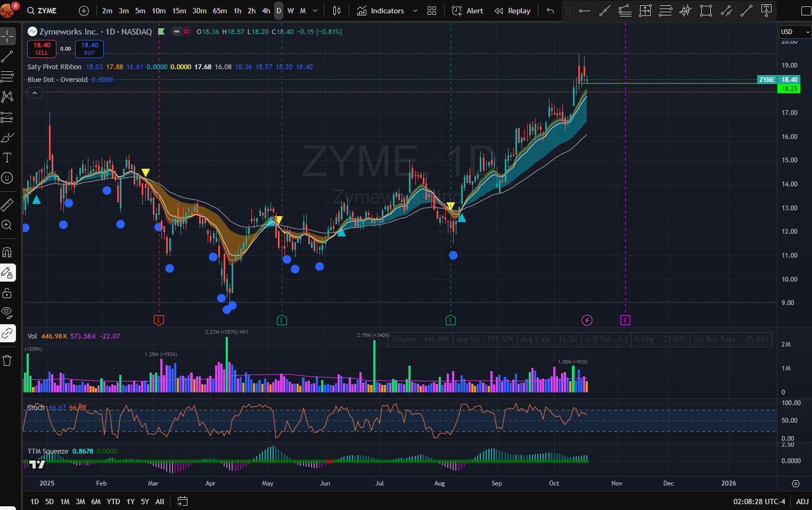The width and height of the screenshot is (812, 510).
Task: Select the W weekly timeframe
Action: tap(291, 11)
